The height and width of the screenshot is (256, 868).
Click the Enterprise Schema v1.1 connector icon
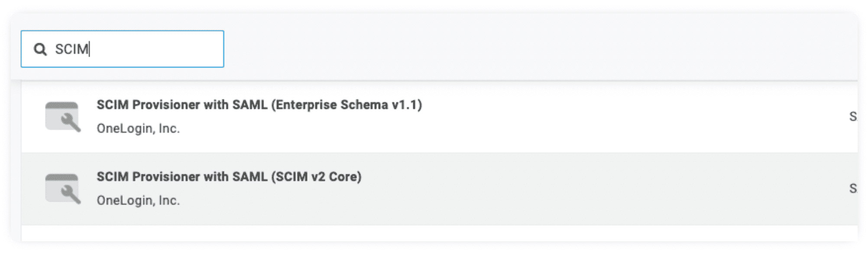click(x=62, y=116)
